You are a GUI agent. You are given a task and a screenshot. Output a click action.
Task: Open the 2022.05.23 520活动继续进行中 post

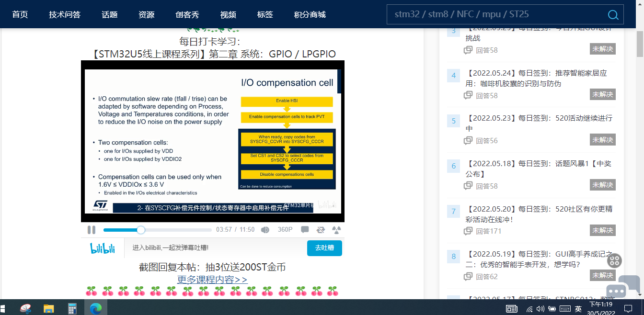pos(539,123)
